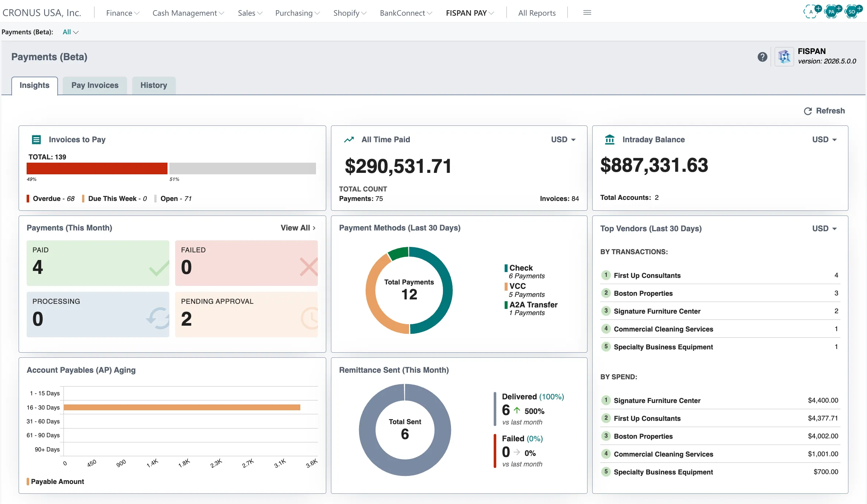Screen dimensions: 867x504
Task: Switch to the Pay Invoices tab
Action: point(95,86)
